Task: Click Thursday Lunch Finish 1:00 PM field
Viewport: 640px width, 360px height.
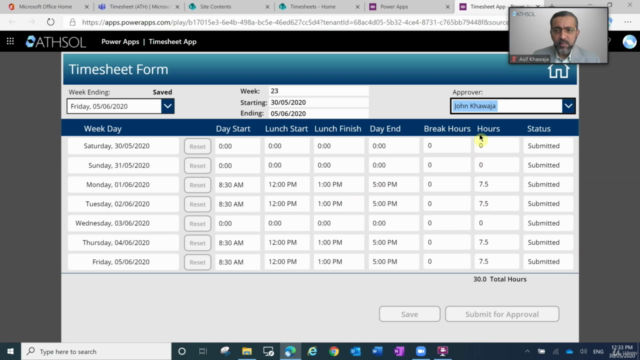Action: pyautogui.click(x=339, y=242)
